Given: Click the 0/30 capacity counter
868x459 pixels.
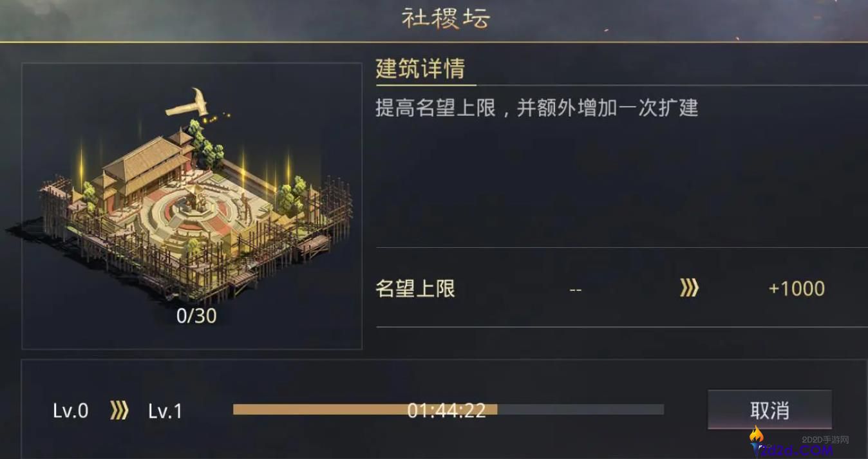Looking at the screenshot, I should point(196,316).
